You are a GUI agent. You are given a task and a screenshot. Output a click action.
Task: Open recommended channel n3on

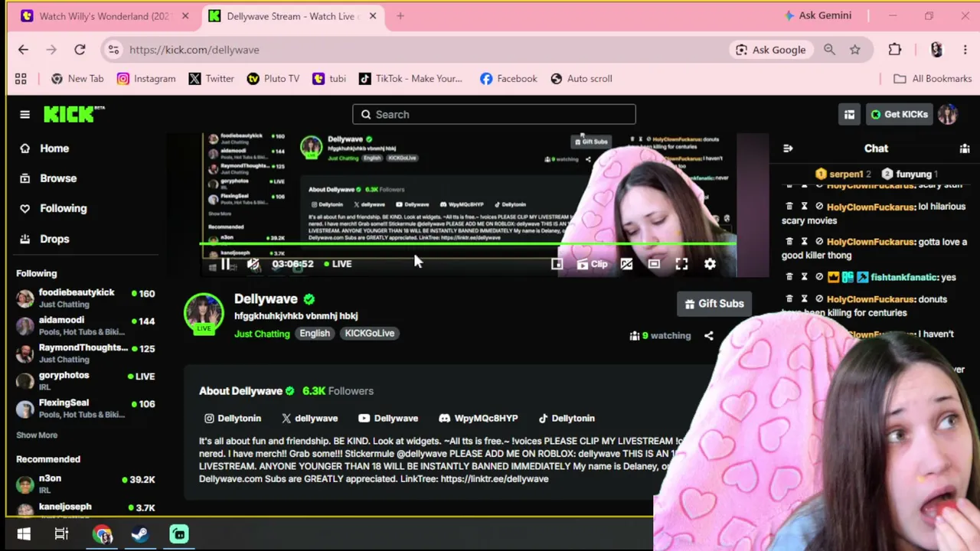[x=86, y=484]
